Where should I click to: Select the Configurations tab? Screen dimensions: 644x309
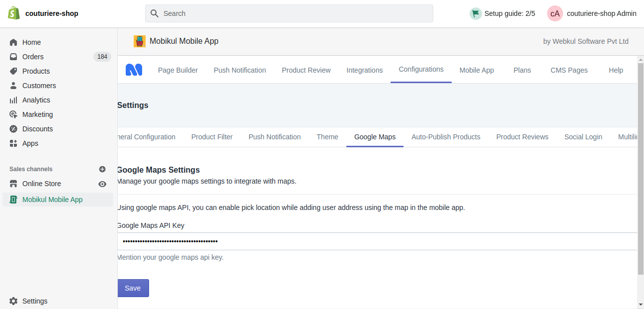click(x=421, y=70)
